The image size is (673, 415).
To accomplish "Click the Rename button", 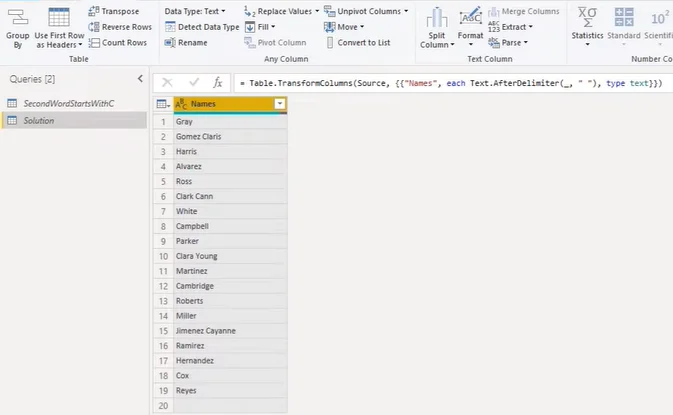I will point(186,42).
